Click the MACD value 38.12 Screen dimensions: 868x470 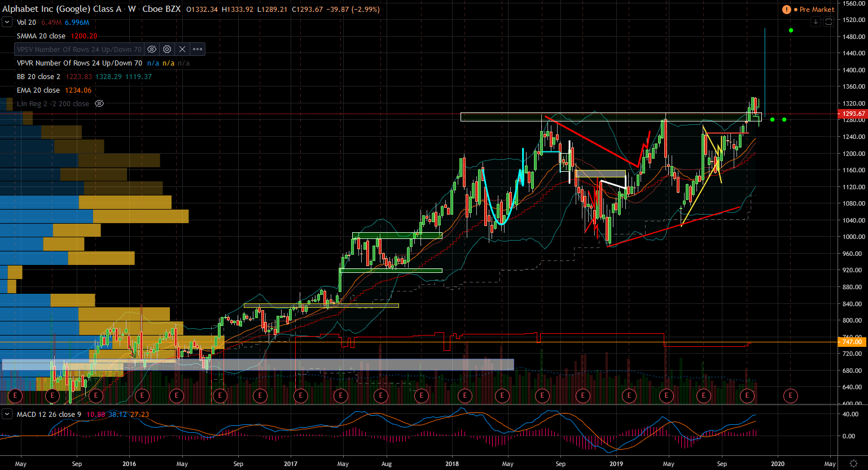(x=117, y=415)
